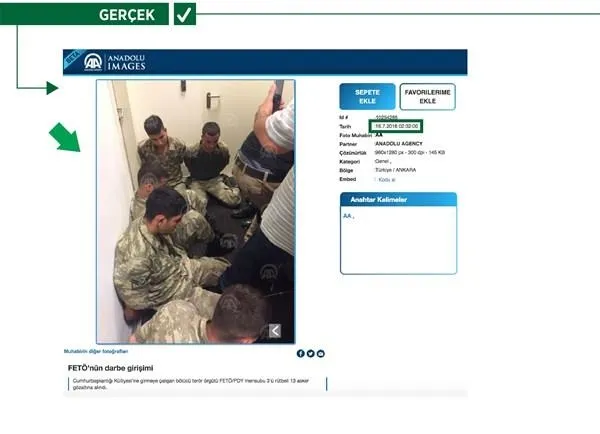Click the green GERÇEK checkmark icon

pos(185,14)
